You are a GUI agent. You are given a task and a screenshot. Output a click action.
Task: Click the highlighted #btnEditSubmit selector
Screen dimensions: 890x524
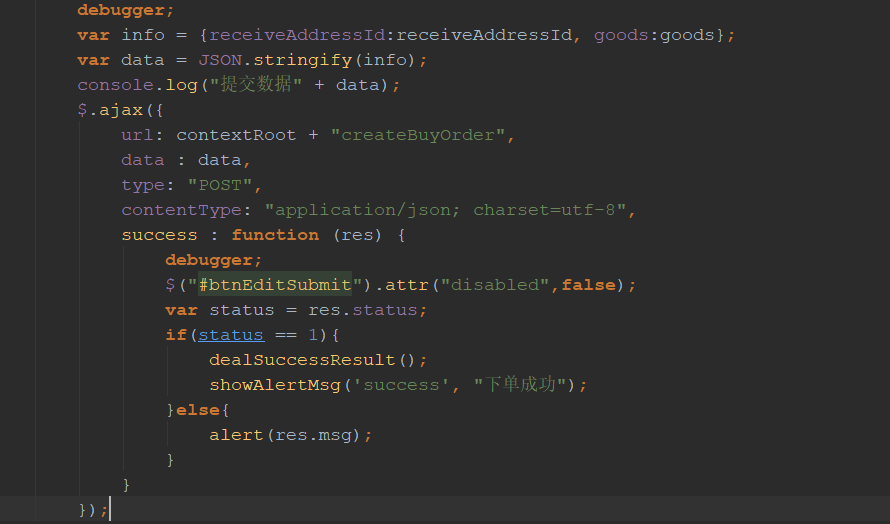pos(275,285)
